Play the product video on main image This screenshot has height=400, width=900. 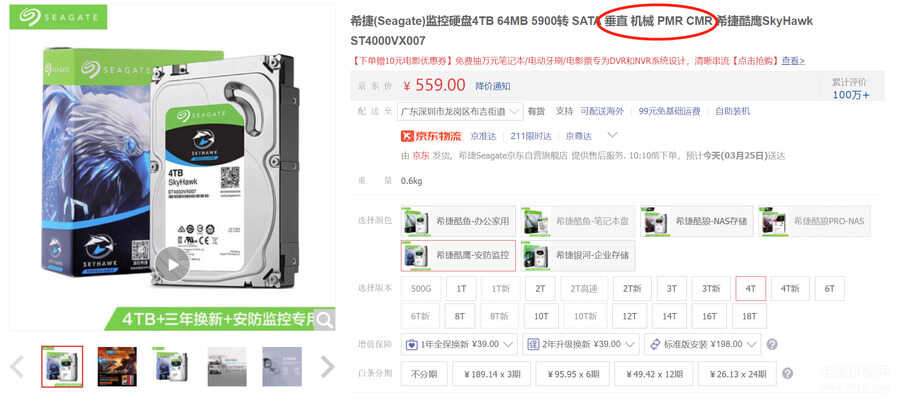point(172,264)
